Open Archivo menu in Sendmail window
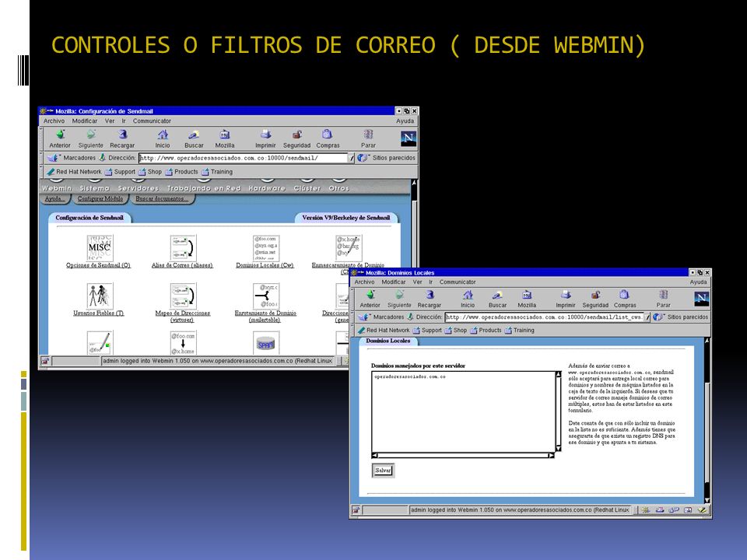 pyautogui.click(x=54, y=121)
